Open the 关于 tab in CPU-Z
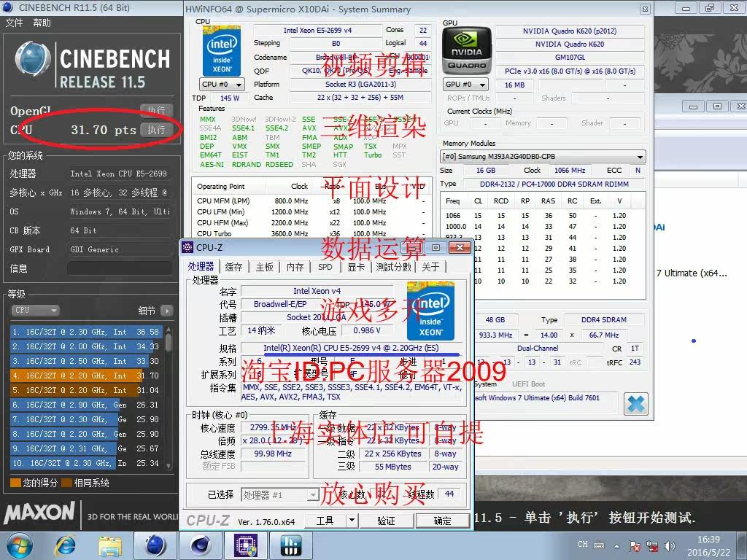Image resolution: width=747 pixels, height=560 pixels. click(x=430, y=267)
